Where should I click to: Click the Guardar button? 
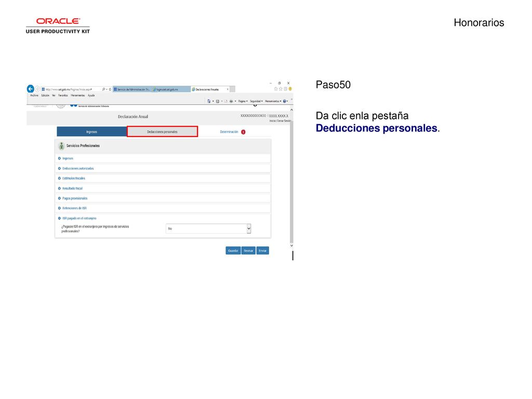[233, 251]
